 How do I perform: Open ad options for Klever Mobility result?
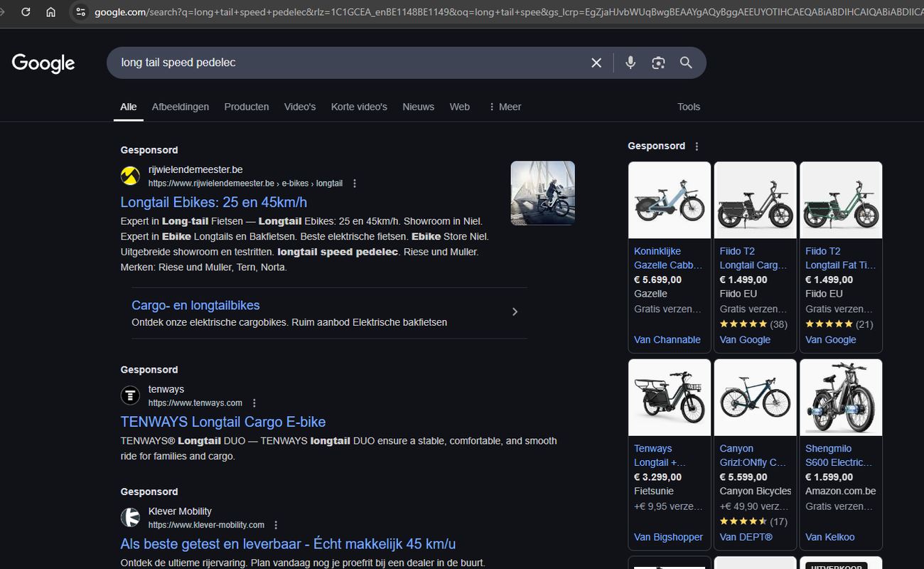pyautogui.click(x=276, y=526)
